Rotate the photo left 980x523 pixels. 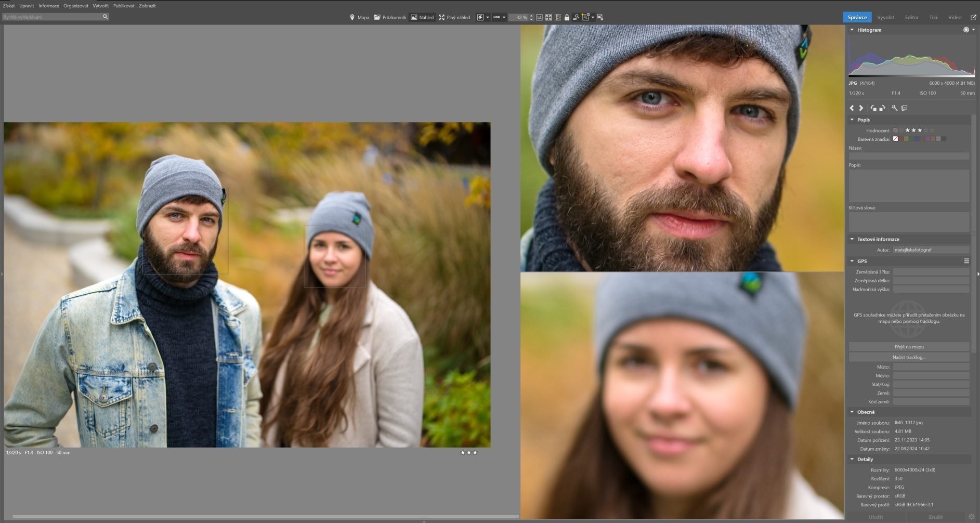(873, 108)
